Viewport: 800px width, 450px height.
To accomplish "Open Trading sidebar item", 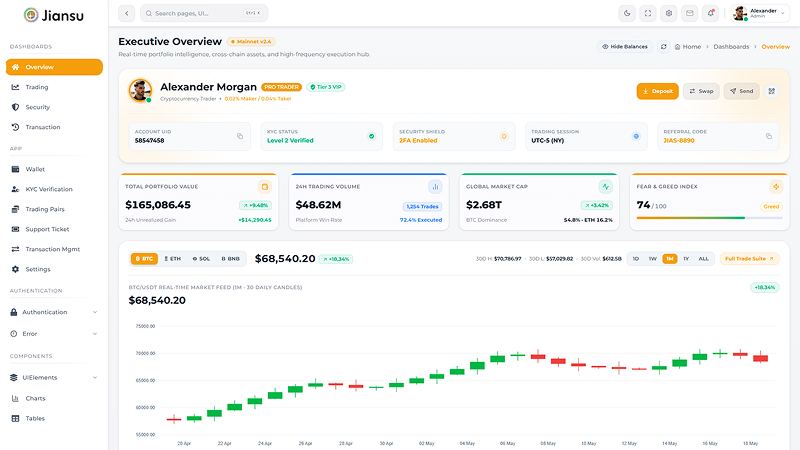I will point(54,87).
